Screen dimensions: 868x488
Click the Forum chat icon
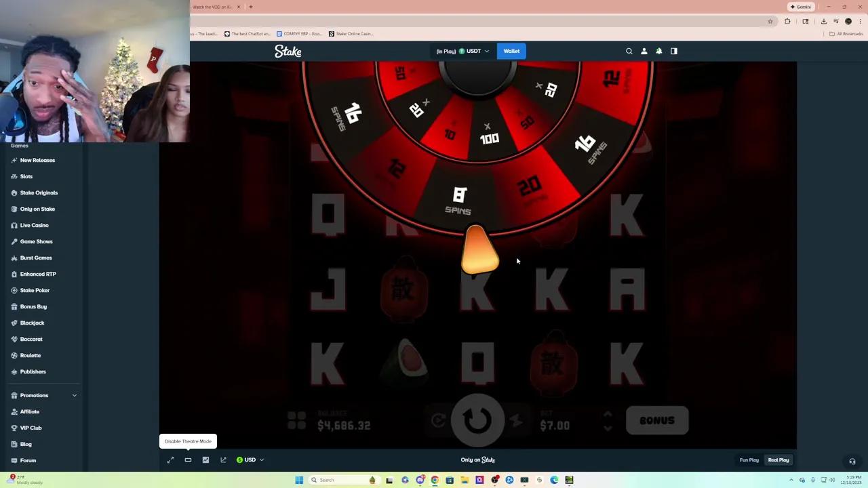[14, 460]
